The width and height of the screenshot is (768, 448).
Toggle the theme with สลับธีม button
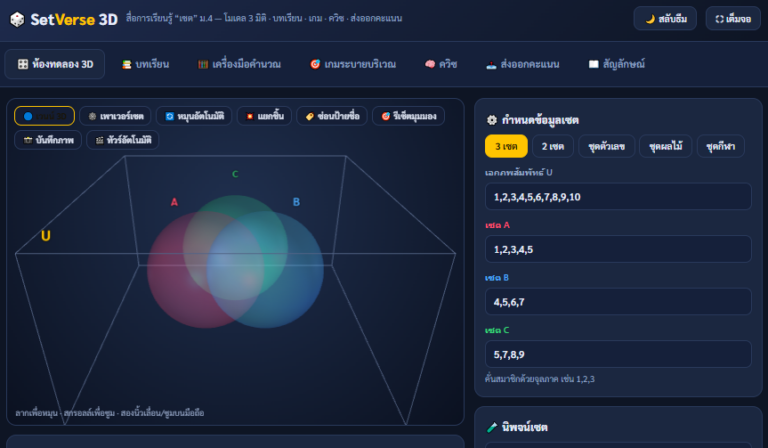click(665, 19)
